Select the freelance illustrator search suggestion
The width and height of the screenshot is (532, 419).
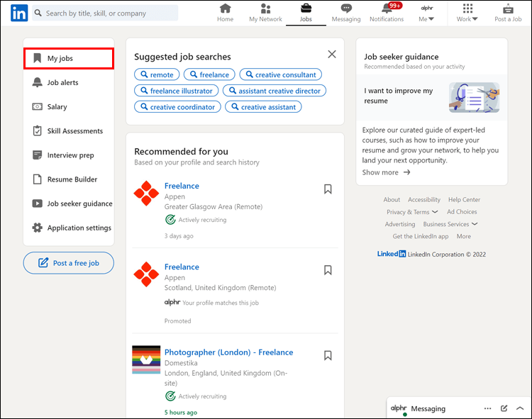pos(176,91)
